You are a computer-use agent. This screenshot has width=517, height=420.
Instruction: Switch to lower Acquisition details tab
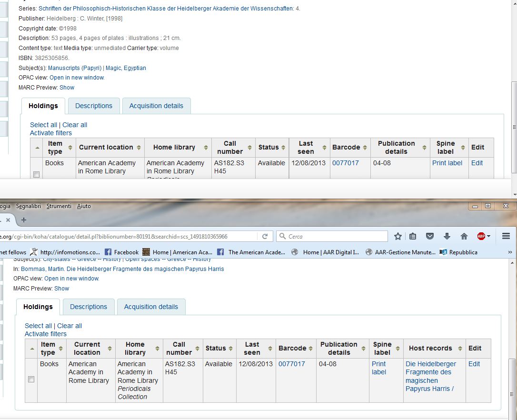click(151, 307)
